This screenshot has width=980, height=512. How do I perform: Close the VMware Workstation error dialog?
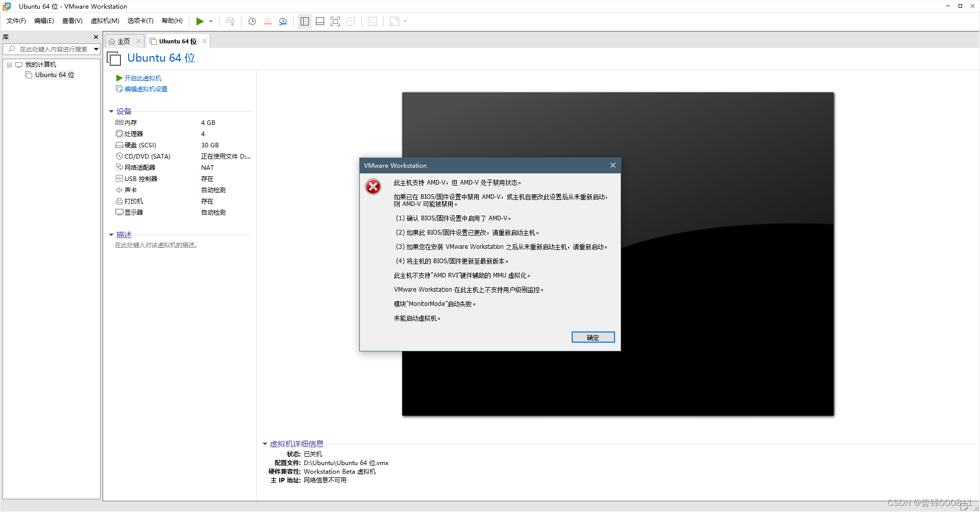(x=613, y=165)
